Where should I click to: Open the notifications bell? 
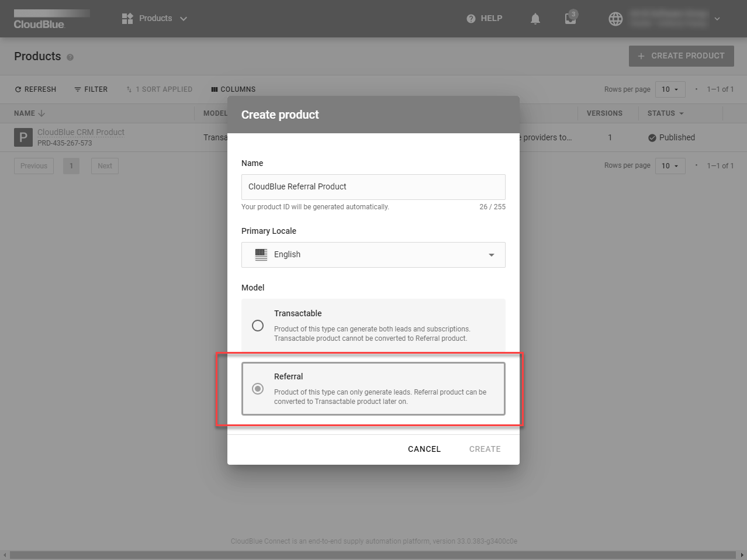[535, 19]
